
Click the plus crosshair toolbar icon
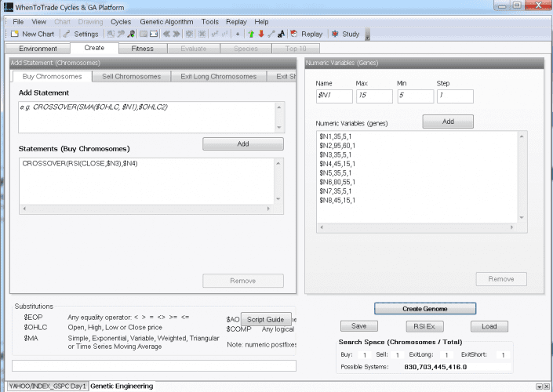(238, 34)
